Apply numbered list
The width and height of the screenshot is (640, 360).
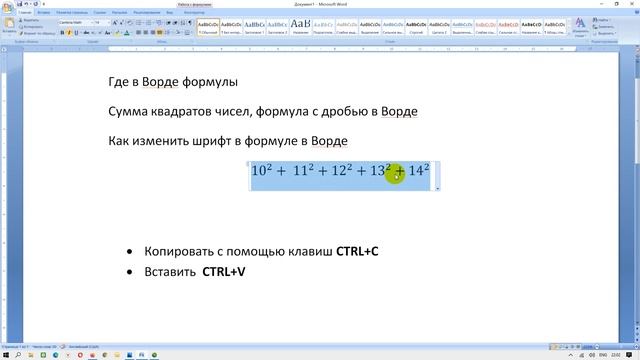(x=149, y=22)
